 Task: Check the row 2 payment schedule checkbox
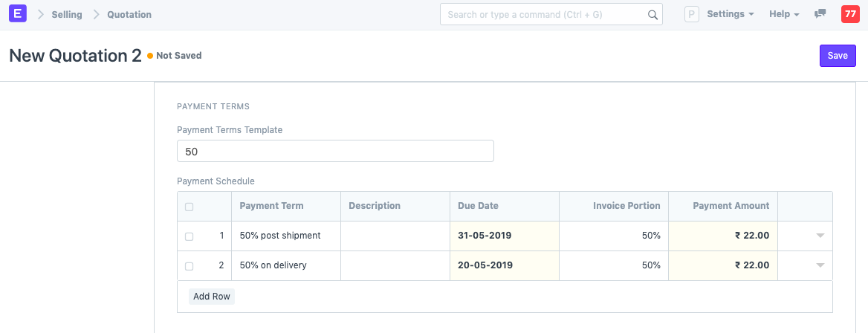[x=189, y=266]
